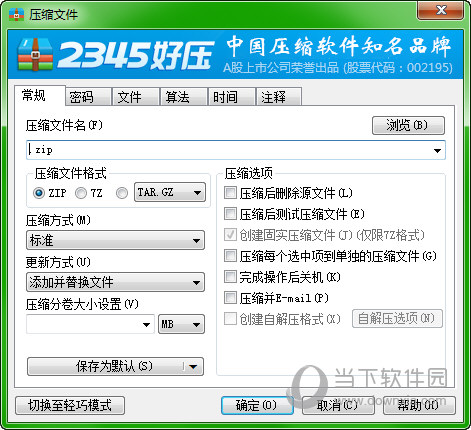
Task: Select the ZIP format radio button
Action: (x=39, y=193)
